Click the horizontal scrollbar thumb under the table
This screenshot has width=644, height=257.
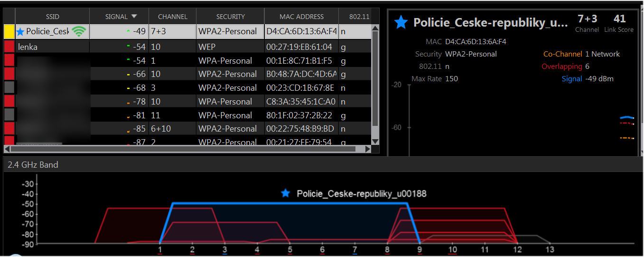(184, 149)
